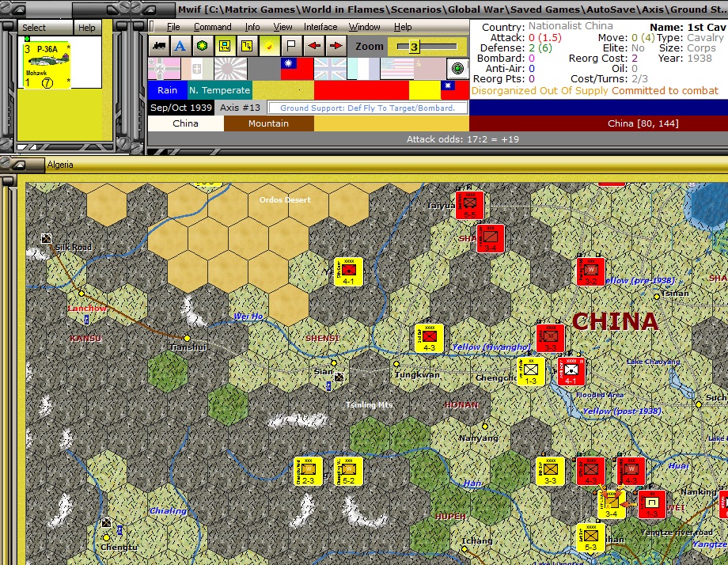Click the Tianshui city dot
This screenshot has height=565, width=728.
pos(187,338)
